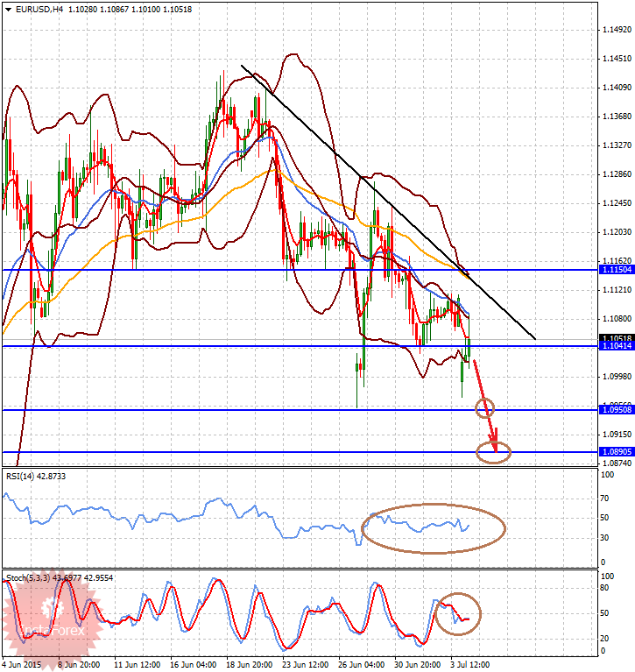Click the 30 Jun 20:00 time label
This screenshot has width=635, height=672.
pos(418,665)
